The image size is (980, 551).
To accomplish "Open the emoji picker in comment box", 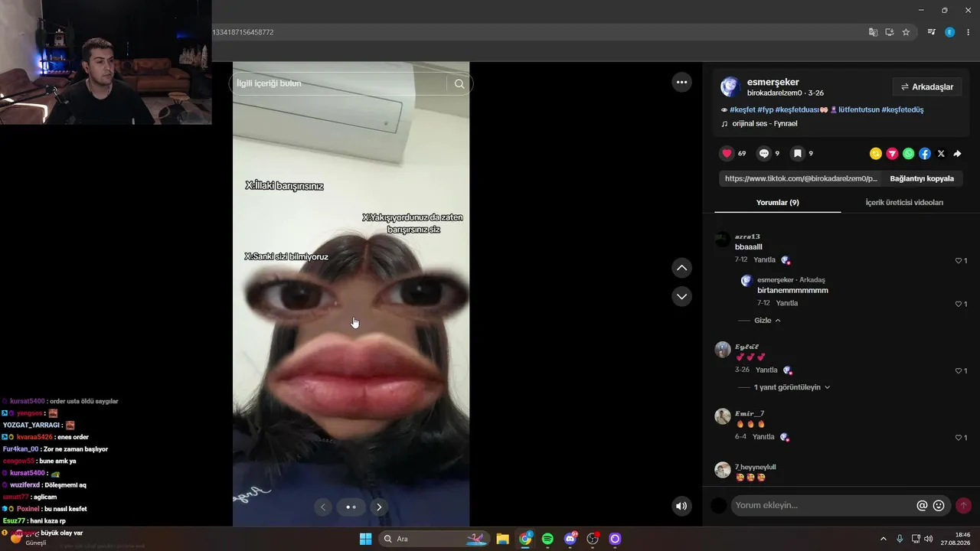I will tap(939, 505).
